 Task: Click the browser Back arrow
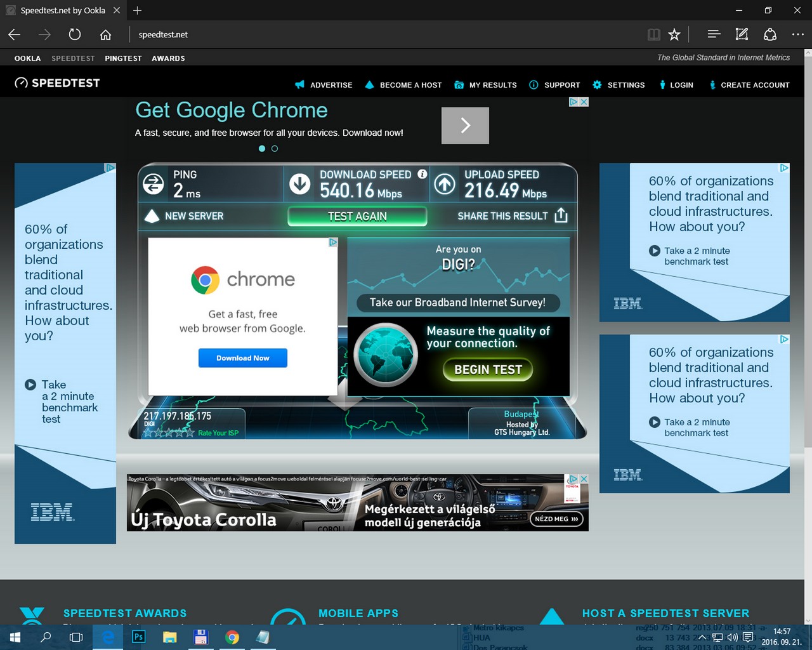(15, 34)
